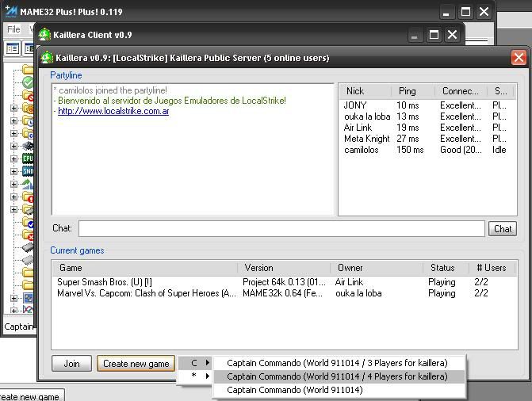Click the Bienvenido al servidor welcome message
This screenshot has height=401, width=532.
click(172, 101)
